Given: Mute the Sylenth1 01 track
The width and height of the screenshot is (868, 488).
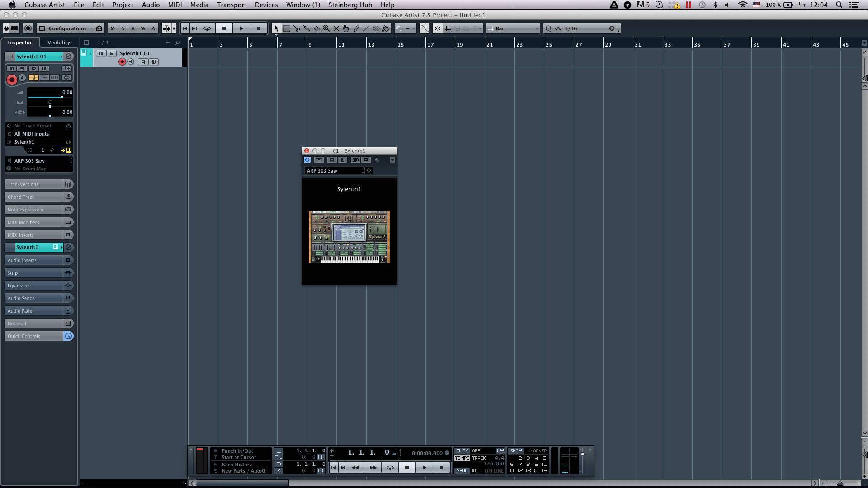Looking at the screenshot, I should [x=101, y=53].
